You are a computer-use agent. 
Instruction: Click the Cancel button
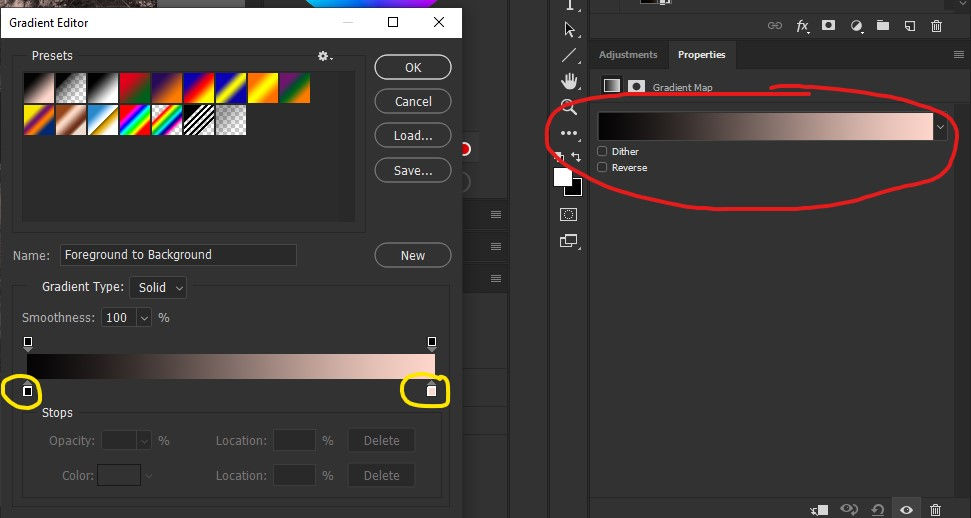point(413,102)
